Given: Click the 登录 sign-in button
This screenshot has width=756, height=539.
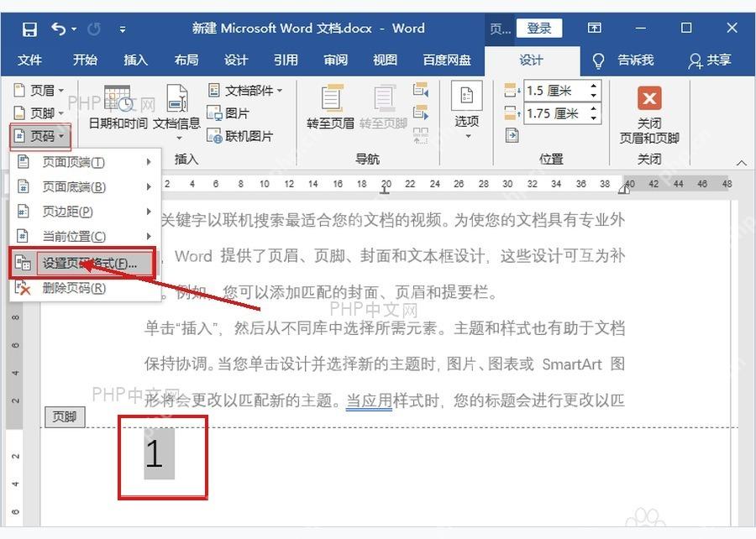Looking at the screenshot, I should (x=539, y=28).
